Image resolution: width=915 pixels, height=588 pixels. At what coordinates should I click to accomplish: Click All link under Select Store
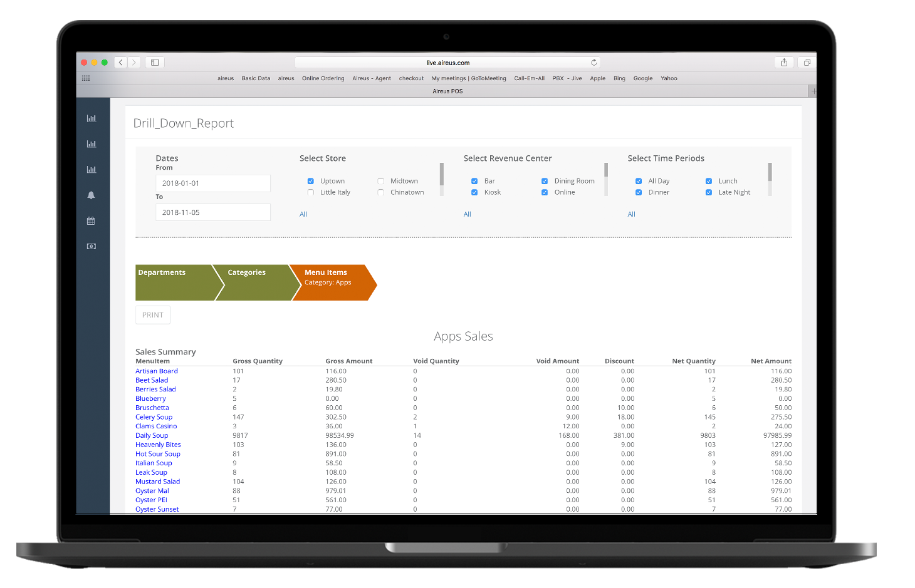click(x=303, y=214)
